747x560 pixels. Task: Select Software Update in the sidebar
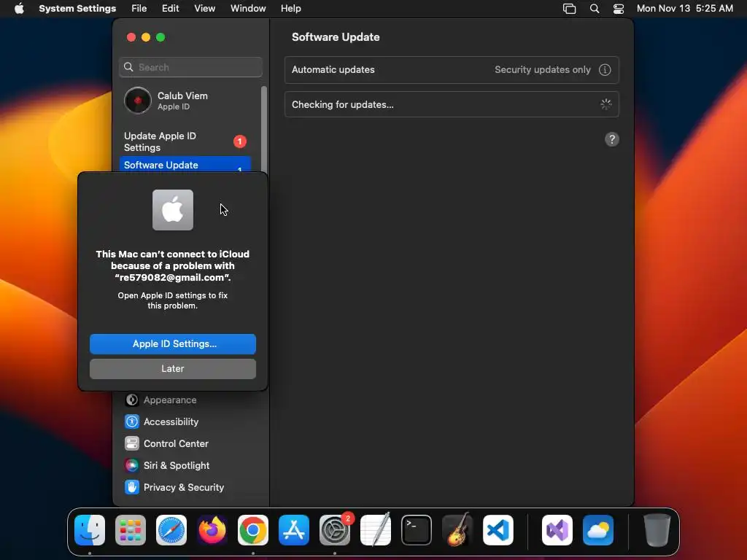[x=185, y=164]
